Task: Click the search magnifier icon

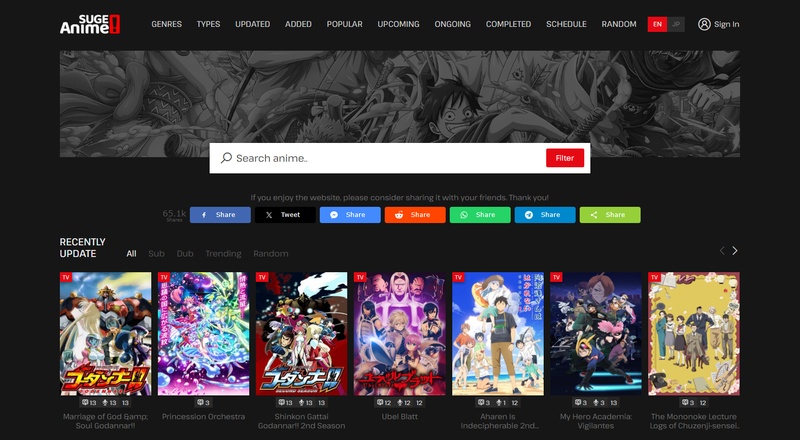Action: 226,158
